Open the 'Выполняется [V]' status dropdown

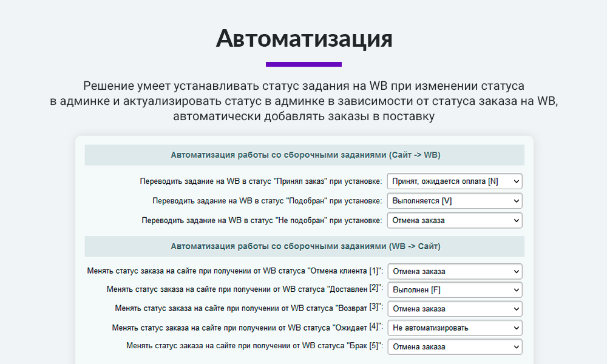tap(454, 200)
